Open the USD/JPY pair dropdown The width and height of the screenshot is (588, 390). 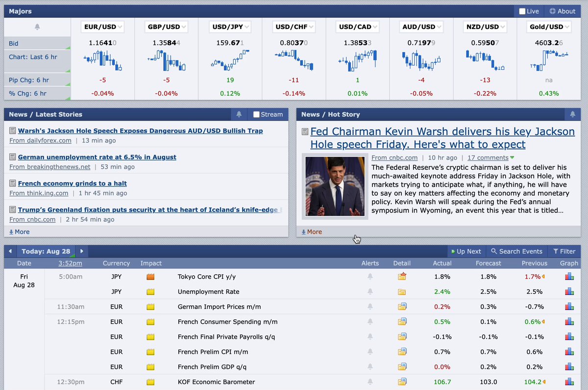[x=230, y=27]
